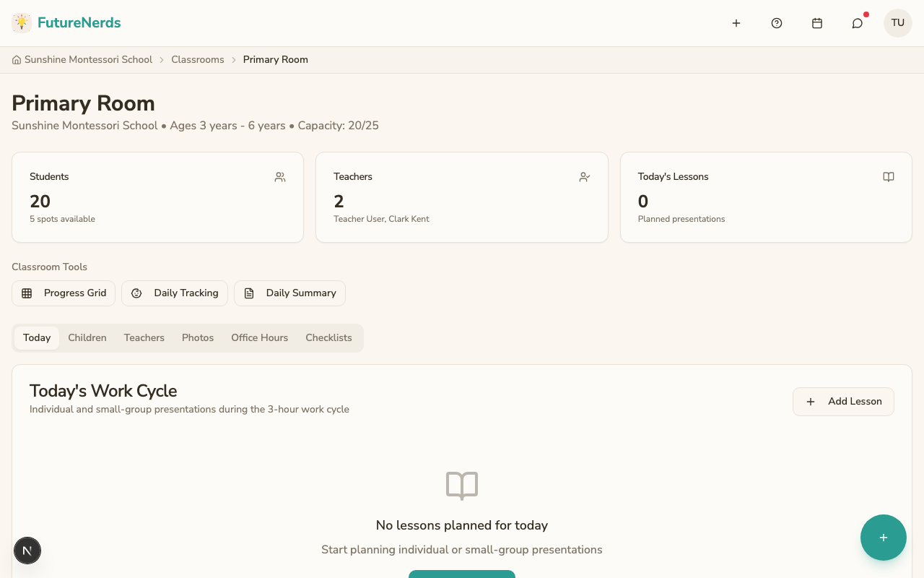
Task: Switch to the Children tab
Action: pyautogui.click(x=87, y=337)
